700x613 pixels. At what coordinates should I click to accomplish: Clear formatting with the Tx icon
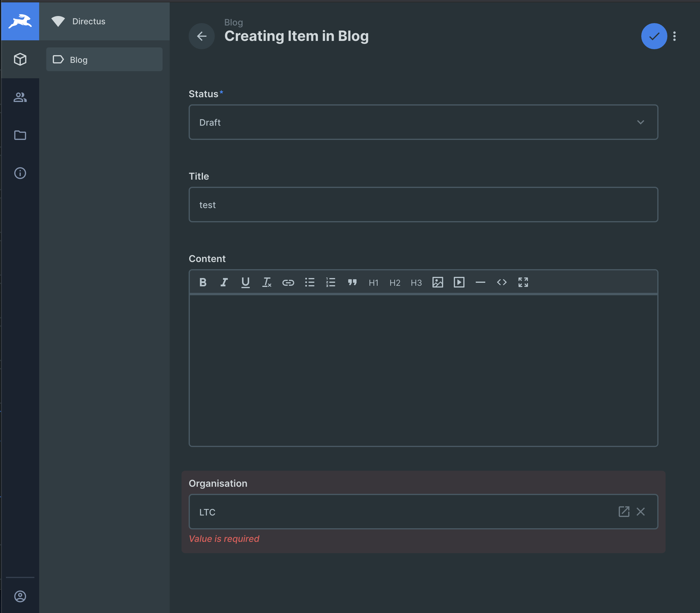[267, 282]
